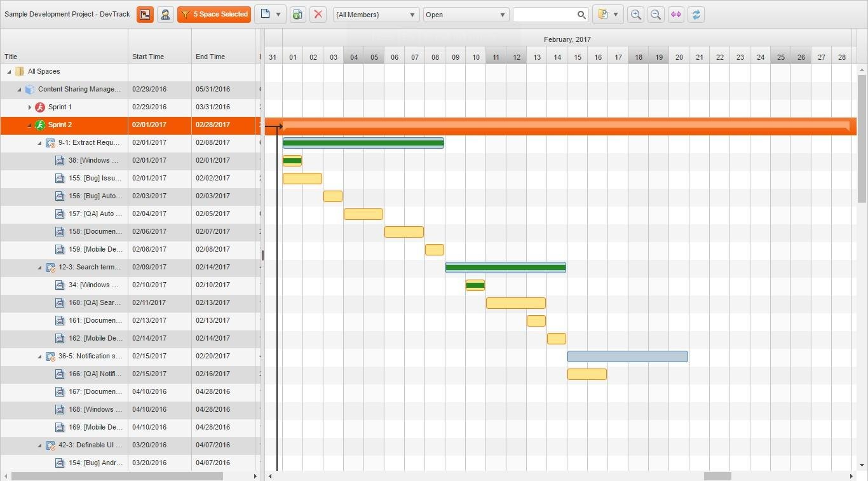Screen dimensions: 868x481
Task: Click task 157's yellow Gantt bar
Action: [x=363, y=214]
